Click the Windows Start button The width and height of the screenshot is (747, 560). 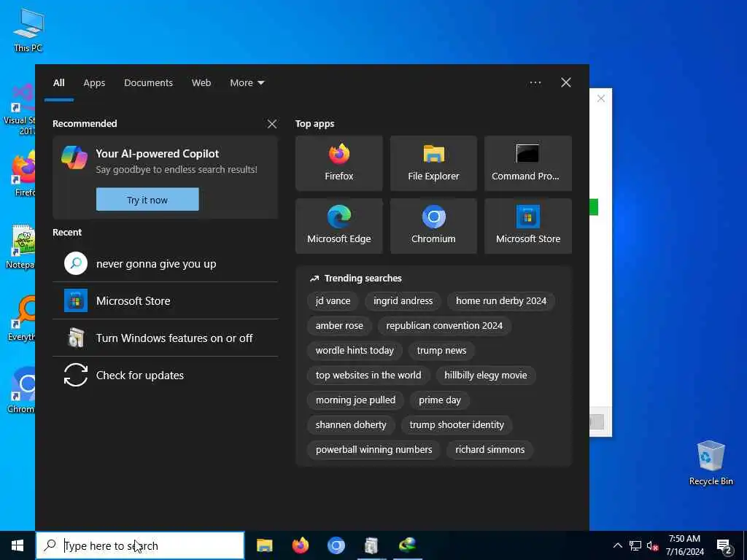pos(18,545)
